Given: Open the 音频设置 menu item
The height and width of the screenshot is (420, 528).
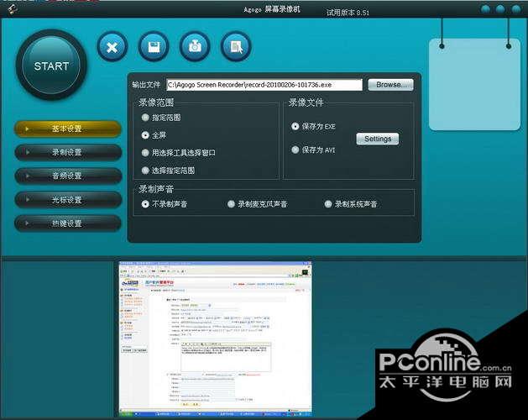Looking at the screenshot, I should point(68,176).
